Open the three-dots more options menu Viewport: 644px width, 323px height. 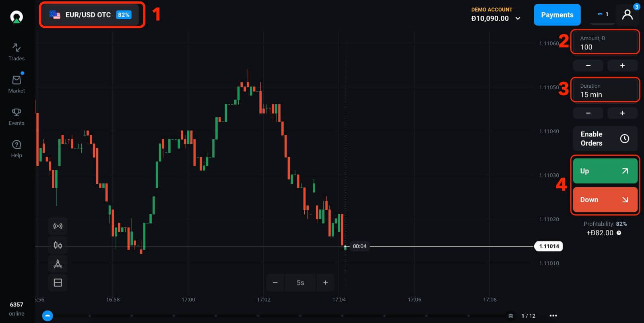(553, 316)
